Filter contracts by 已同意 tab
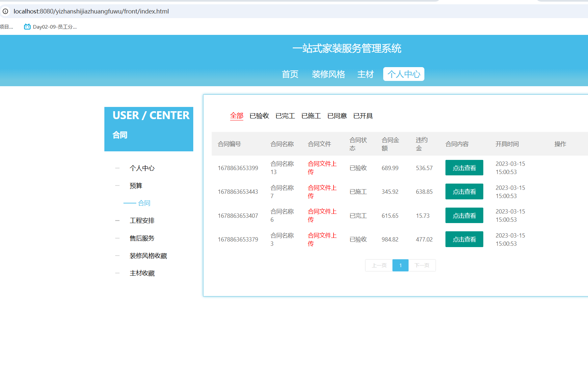Image resolution: width=588 pixels, height=380 pixels. [337, 116]
